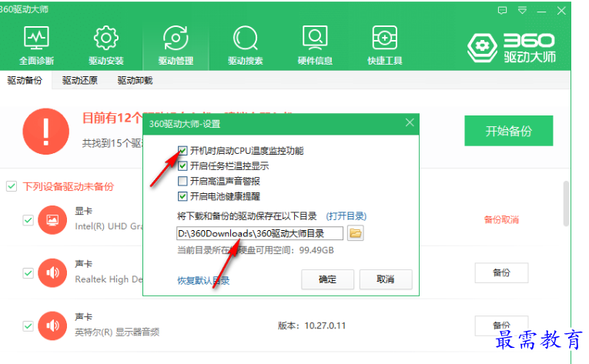Open the 硬件信息 hardware info section
The image size is (589, 364).
[x=315, y=45]
